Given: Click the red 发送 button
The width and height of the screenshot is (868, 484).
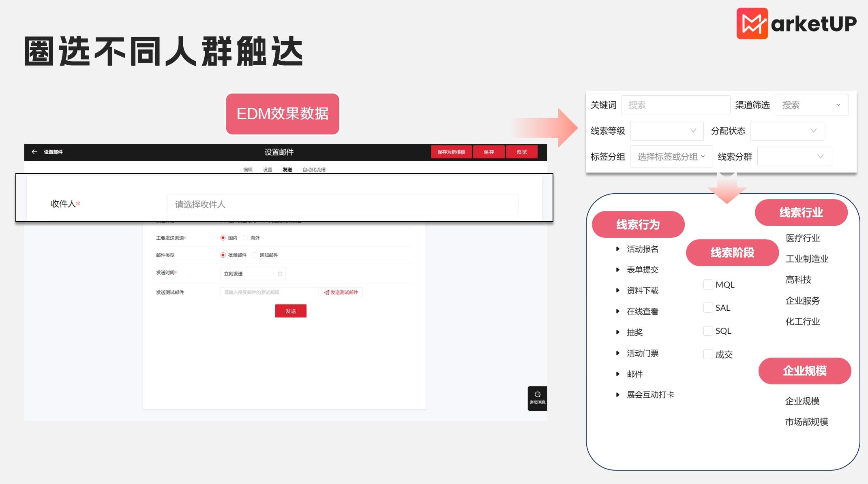Looking at the screenshot, I should 291,311.
